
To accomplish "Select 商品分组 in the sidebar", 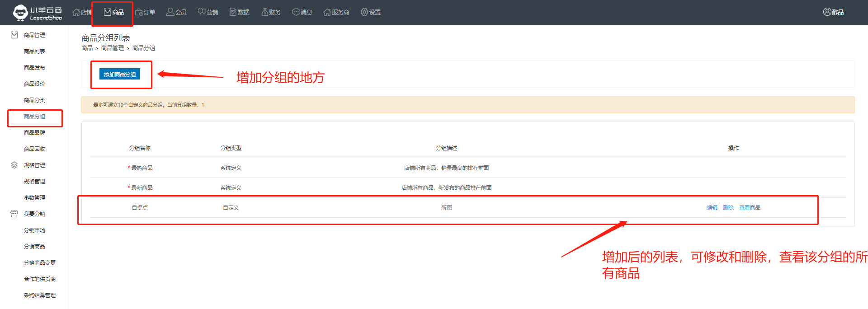I will click(34, 117).
